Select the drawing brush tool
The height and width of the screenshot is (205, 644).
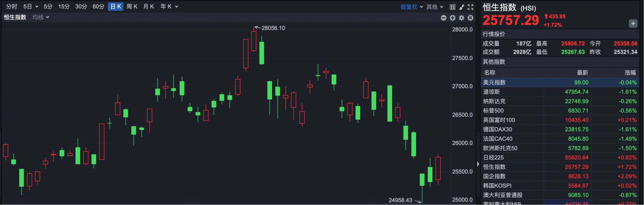[x=462, y=7]
